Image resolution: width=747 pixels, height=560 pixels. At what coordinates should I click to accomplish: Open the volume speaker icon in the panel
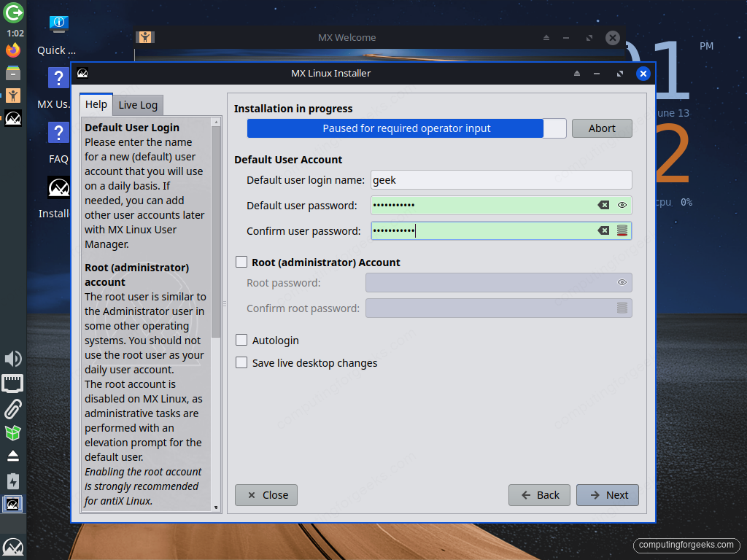(13, 359)
